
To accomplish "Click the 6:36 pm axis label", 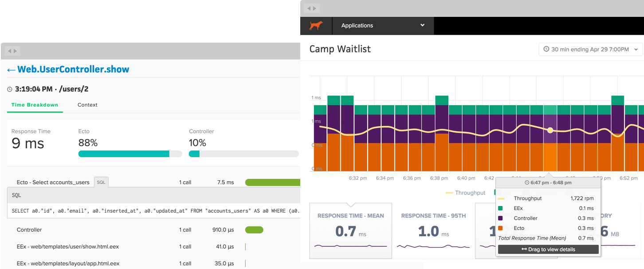I will 412,178.
